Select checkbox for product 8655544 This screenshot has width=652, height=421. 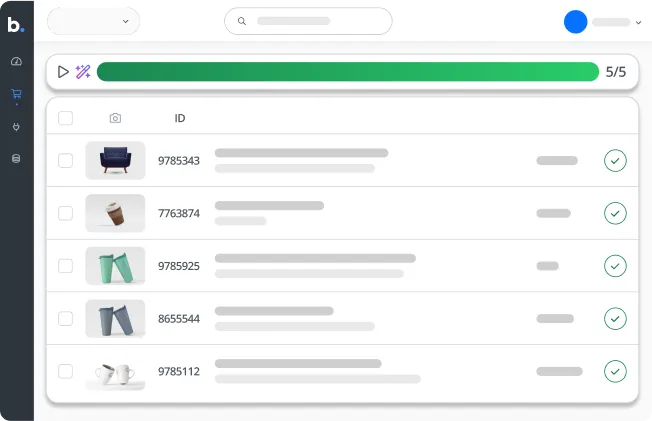click(x=66, y=318)
